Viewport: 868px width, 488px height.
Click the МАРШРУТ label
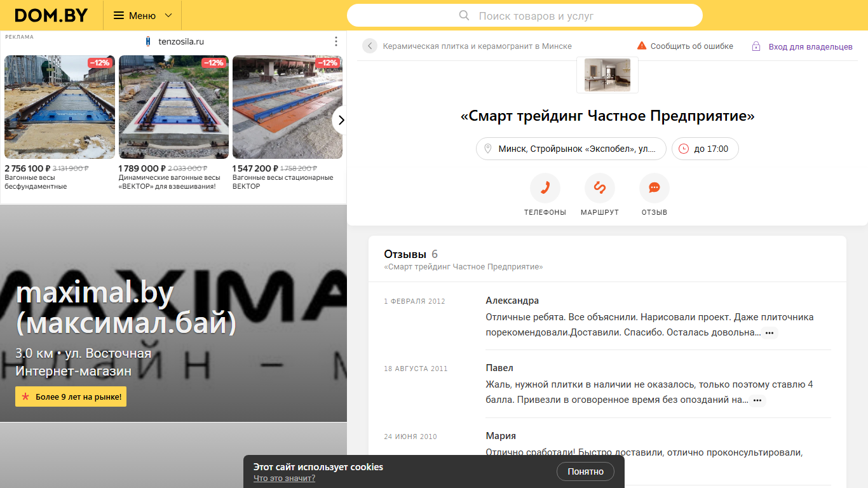pyautogui.click(x=600, y=212)
